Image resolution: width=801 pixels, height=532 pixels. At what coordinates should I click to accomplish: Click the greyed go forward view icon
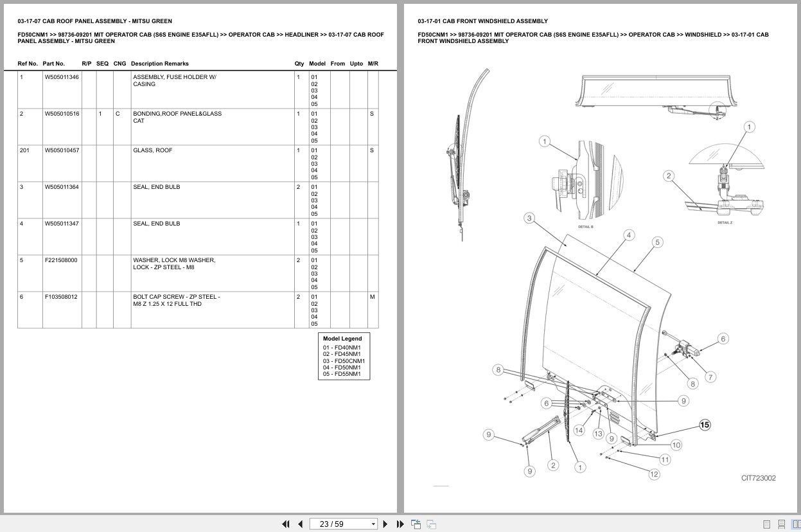point(431,524)
